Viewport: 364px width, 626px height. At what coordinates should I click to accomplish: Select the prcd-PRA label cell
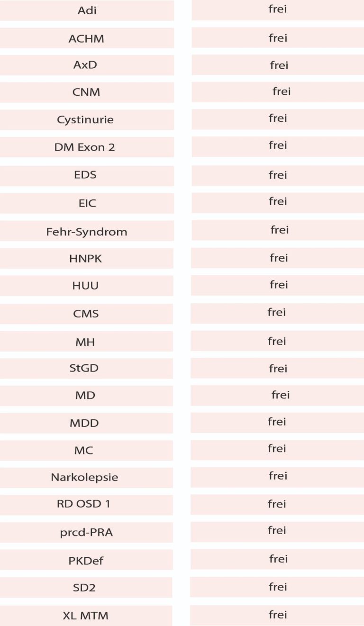pos(86,533)
